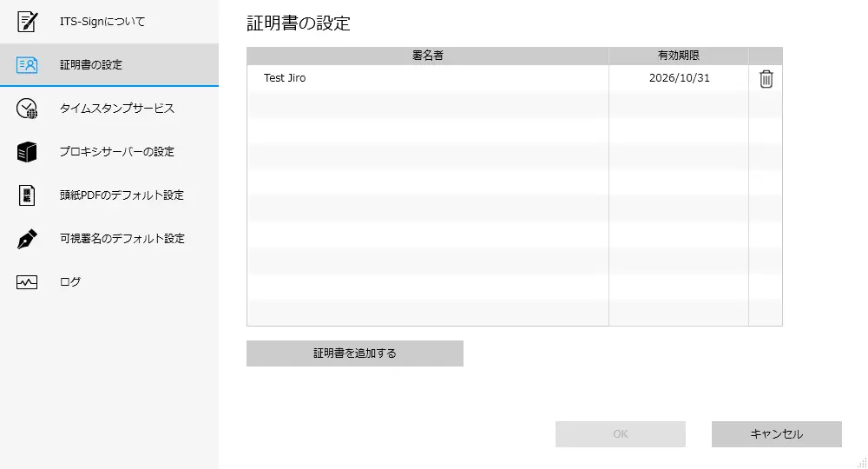Show the ログ page
The height and width of the screenshot is (469, 868).
(x=70, y=282)
